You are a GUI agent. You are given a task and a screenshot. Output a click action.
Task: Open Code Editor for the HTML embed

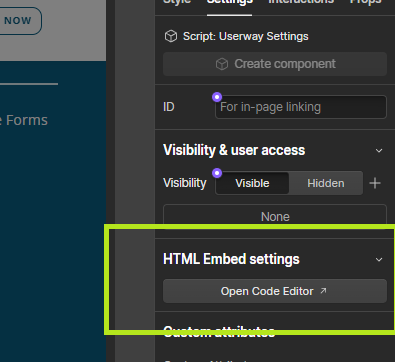pyautogui.click(x=275, y=291)
